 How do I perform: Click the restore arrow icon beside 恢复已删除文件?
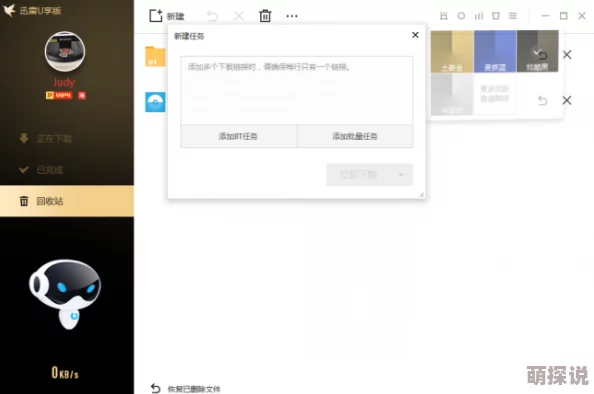[155, 388]
